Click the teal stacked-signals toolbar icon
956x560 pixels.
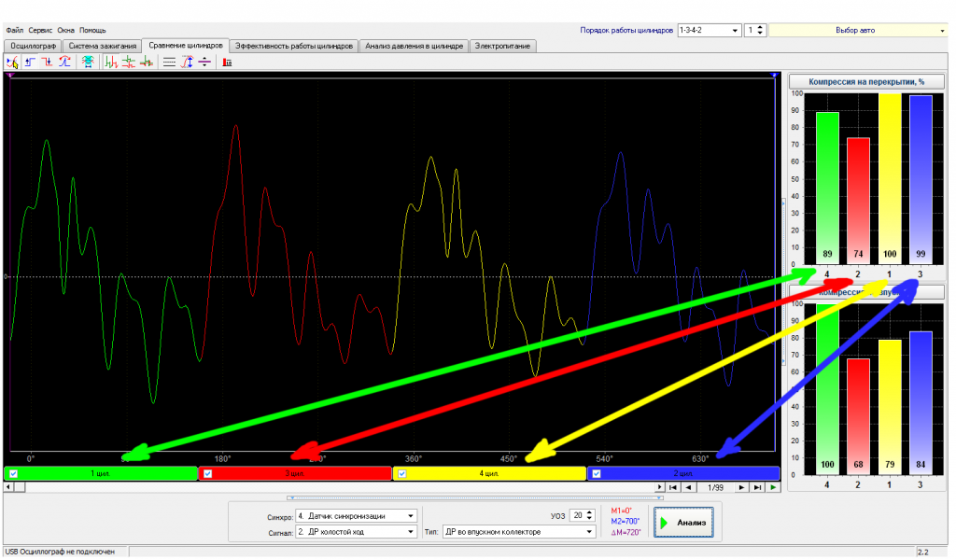coord(88,63)
